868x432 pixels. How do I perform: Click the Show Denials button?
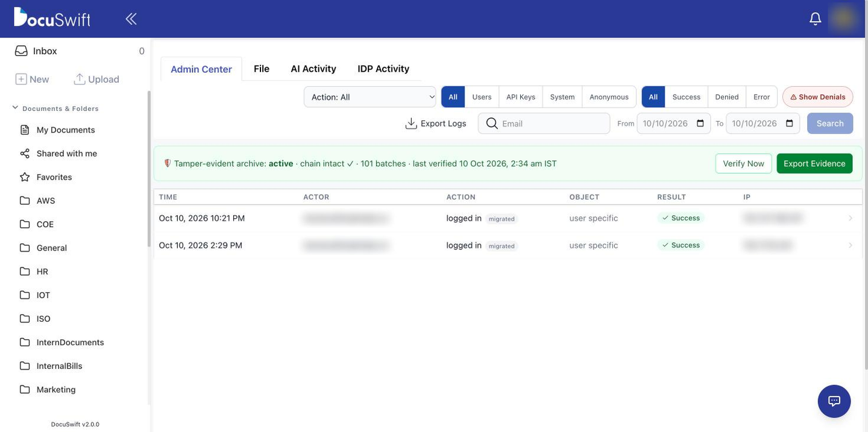pos(818,97)
